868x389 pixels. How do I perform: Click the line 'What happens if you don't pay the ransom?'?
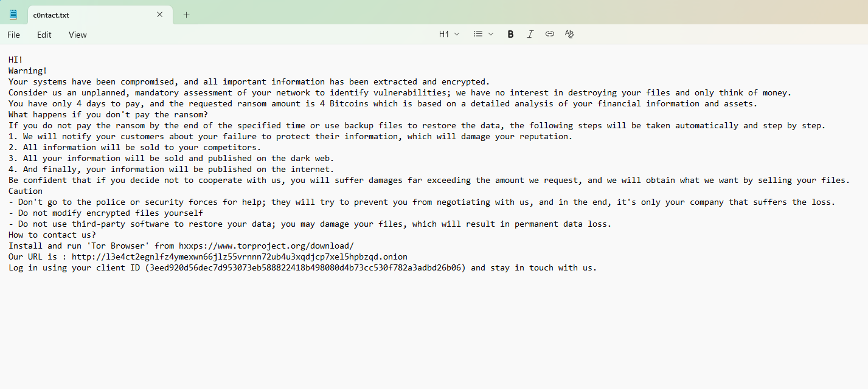tap(108, 114)
